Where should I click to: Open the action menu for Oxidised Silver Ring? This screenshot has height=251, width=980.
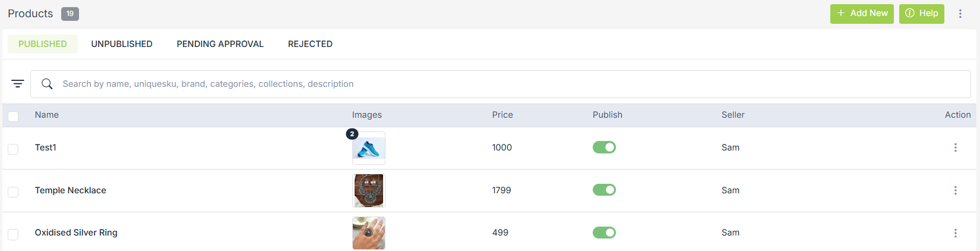point(955,233)
